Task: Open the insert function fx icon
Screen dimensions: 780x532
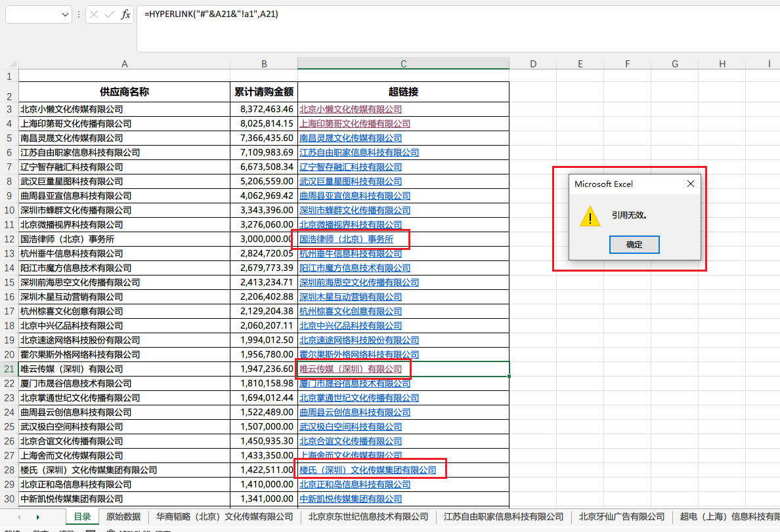Action: tap(125, 14)
